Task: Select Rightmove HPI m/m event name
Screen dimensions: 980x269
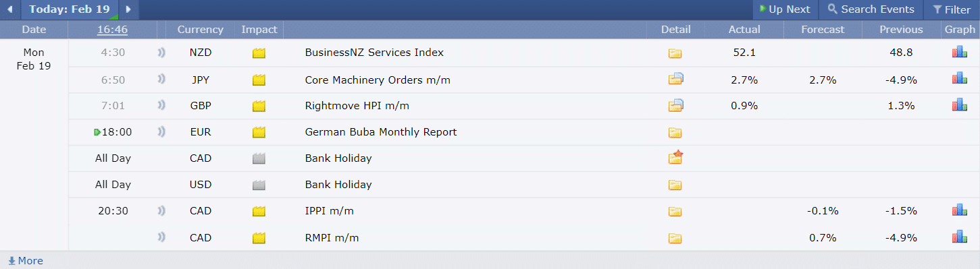Action: click(x=357, y=106)
